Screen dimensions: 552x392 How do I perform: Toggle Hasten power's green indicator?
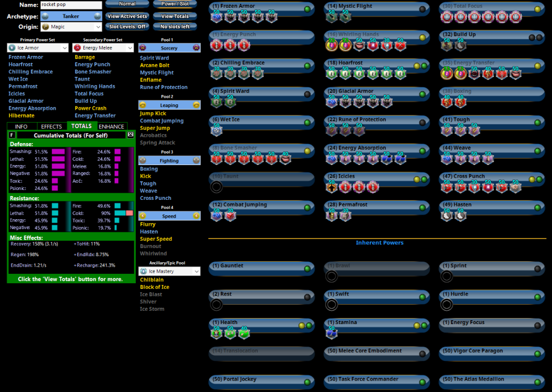tap(538, 208)
